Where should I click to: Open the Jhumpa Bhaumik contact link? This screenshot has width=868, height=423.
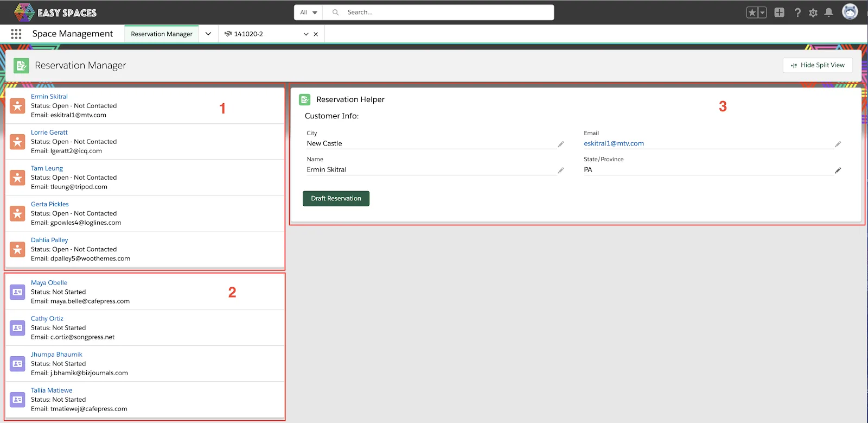pos(56,355)
